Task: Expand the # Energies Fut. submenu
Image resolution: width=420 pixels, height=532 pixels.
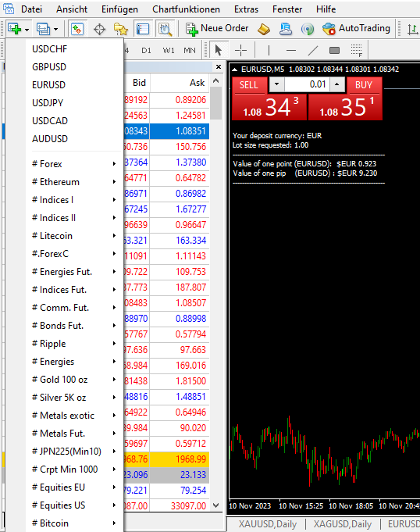Action: click(x=65, y=272)
